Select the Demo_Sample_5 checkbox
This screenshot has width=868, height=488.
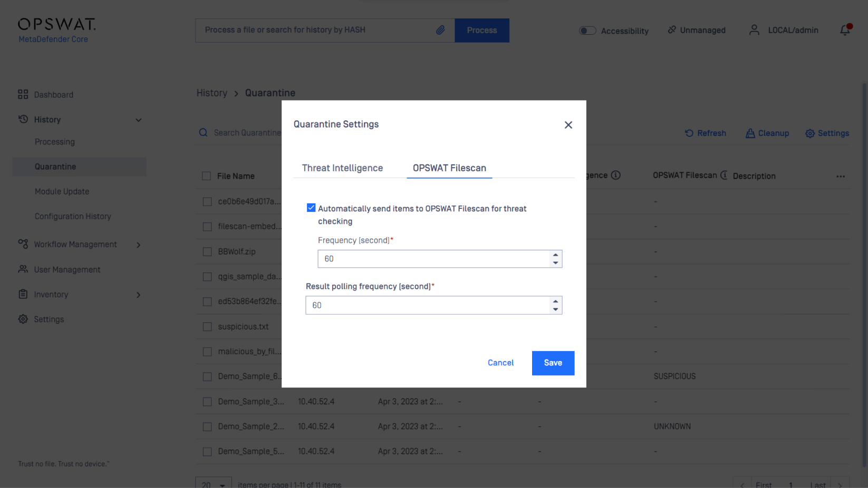207,452
